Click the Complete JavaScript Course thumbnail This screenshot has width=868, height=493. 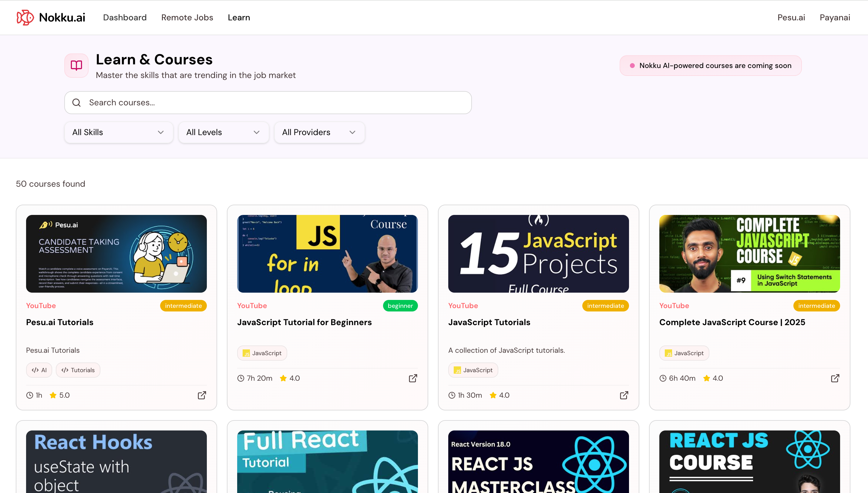point(750,253)
